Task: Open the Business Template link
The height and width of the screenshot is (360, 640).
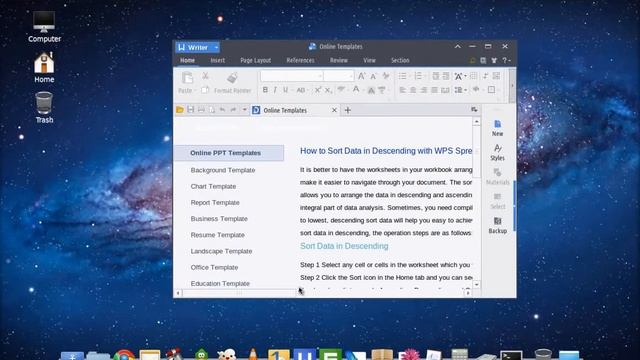Action: point(219,219)
